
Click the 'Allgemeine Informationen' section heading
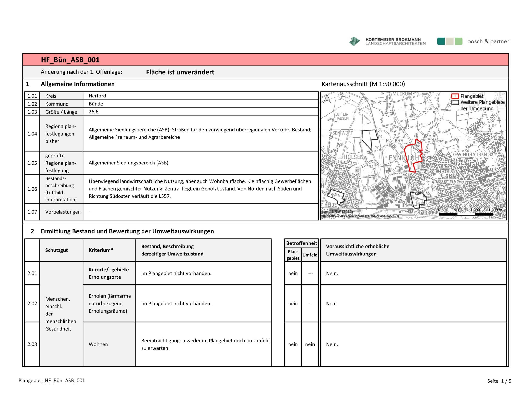tap(78, 84)
